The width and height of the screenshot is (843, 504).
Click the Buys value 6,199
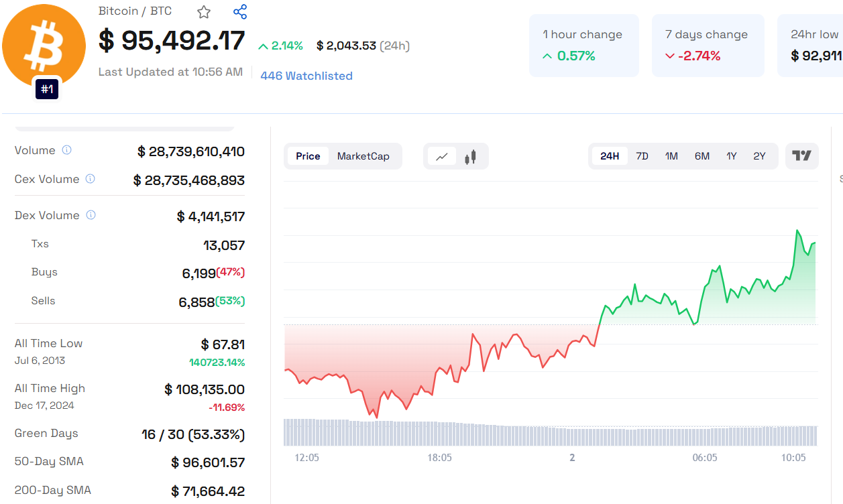pos(199,273)
